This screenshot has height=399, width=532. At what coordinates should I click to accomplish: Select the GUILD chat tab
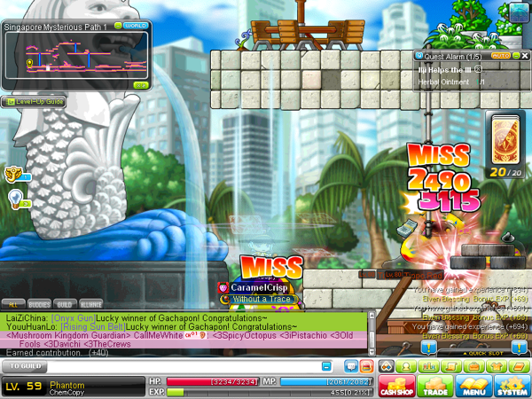pos(65,304)
